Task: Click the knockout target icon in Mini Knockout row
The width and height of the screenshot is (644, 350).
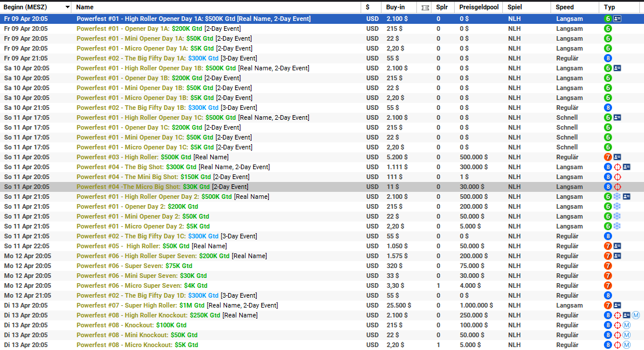Action: [617, 335]
